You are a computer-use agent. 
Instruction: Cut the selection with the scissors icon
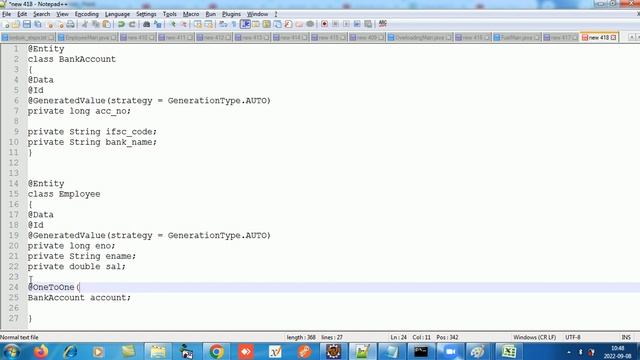(x=85, y=24)
